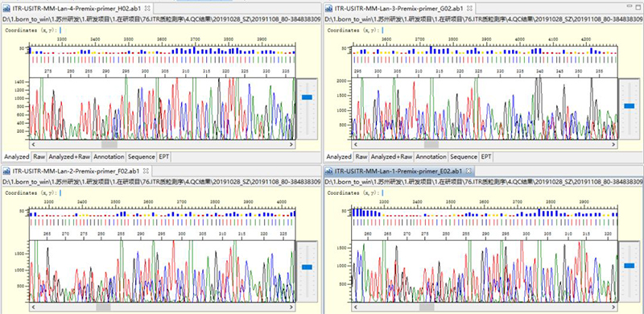Click the file icon on E02.ab1 tab
This screenshot has height=314, width=644.
pos(329,171)
